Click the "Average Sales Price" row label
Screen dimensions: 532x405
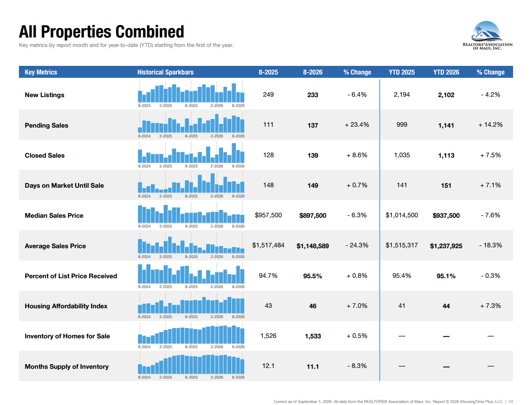tap(55, 246)
